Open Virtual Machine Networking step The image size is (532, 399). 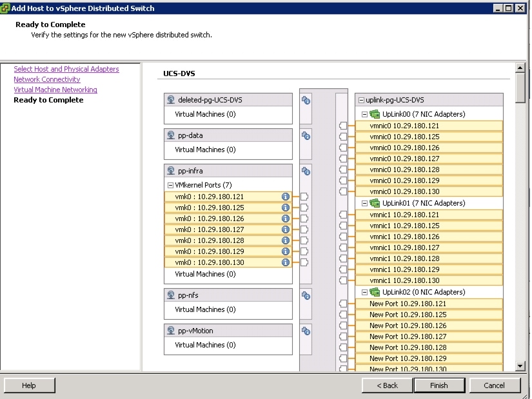55,90
